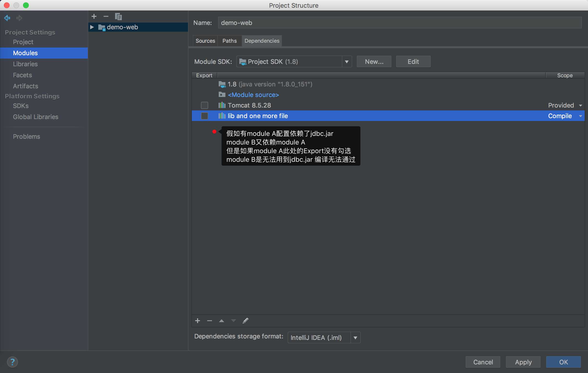Screen dimensions: 588x373
Task: Switch to the Sources tab
Action: coord(205,41)
